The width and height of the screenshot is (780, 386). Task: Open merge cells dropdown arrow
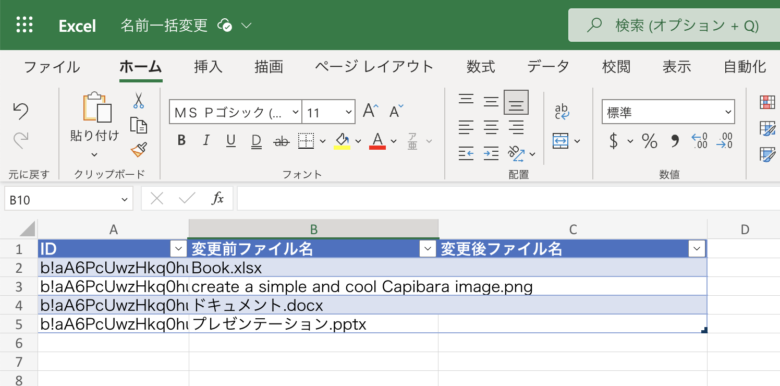(x=577, y=142)
